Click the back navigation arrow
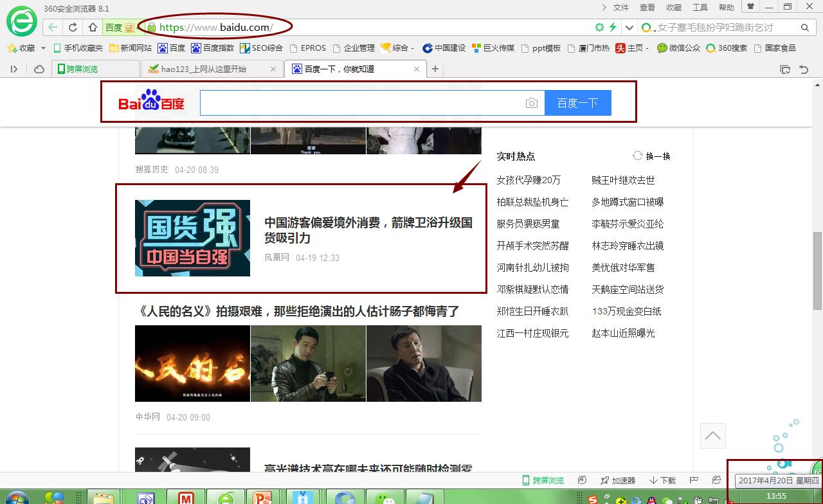823x504 pixels. [53, 27]
